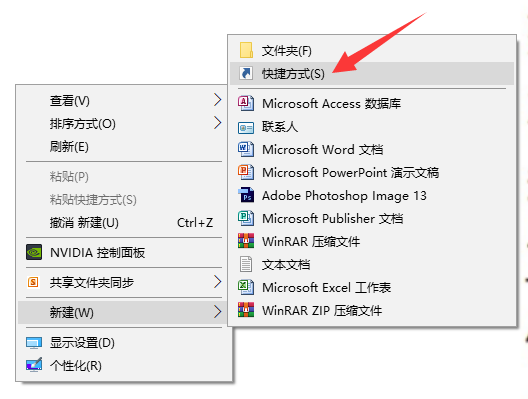Open the 查看(V) menu entry
Screen dimensions: 528x399
(124, 101)
